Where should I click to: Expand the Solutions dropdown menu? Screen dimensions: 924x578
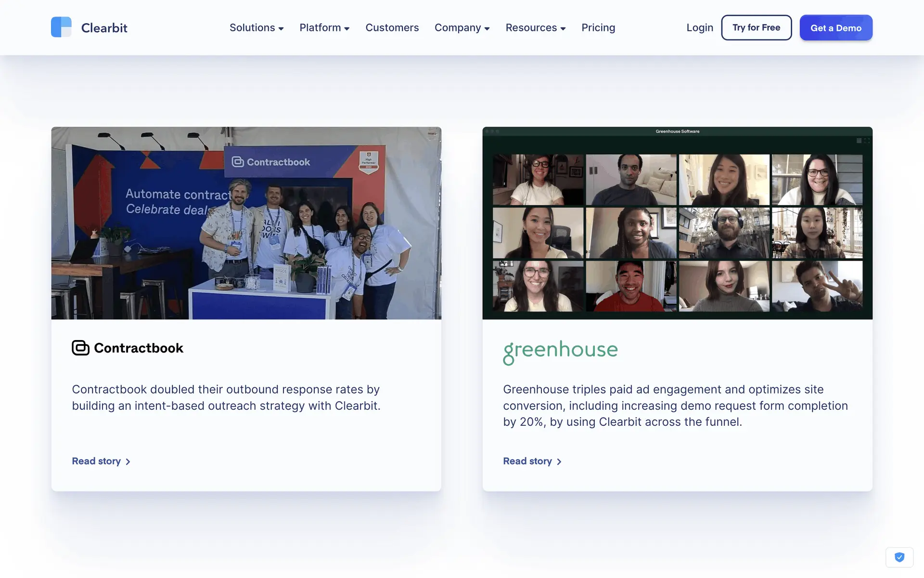click(256, 28)
